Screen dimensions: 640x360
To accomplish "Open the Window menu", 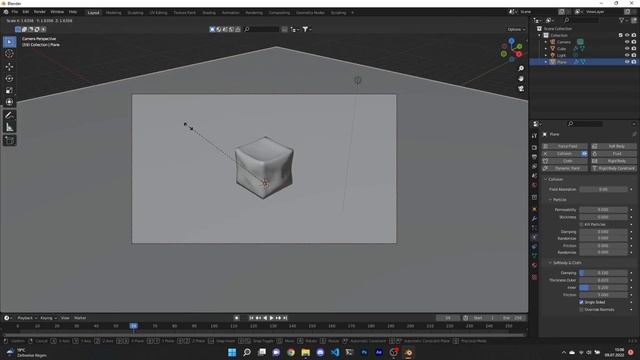I will [x=57, y=12].
